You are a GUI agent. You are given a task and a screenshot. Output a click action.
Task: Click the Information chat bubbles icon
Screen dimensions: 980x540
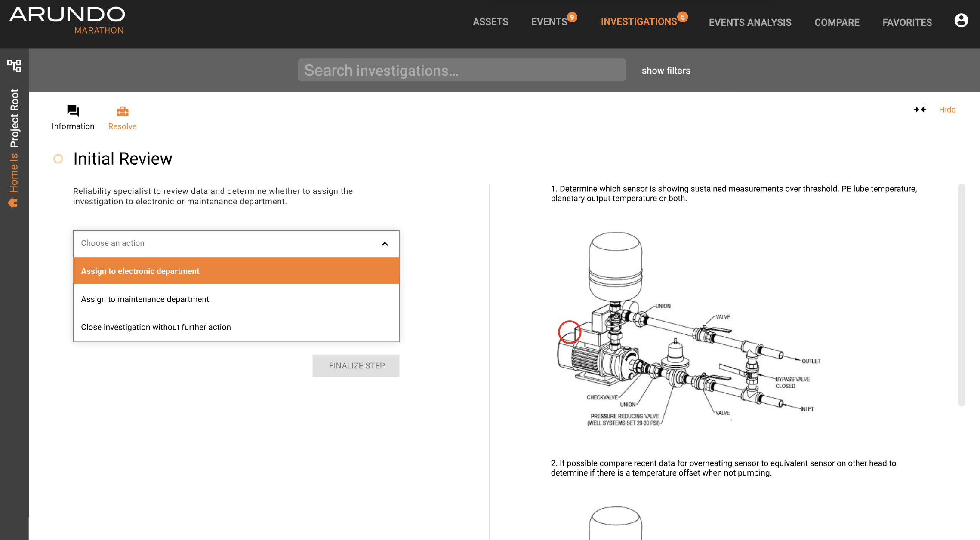click(x=73, y=111)
